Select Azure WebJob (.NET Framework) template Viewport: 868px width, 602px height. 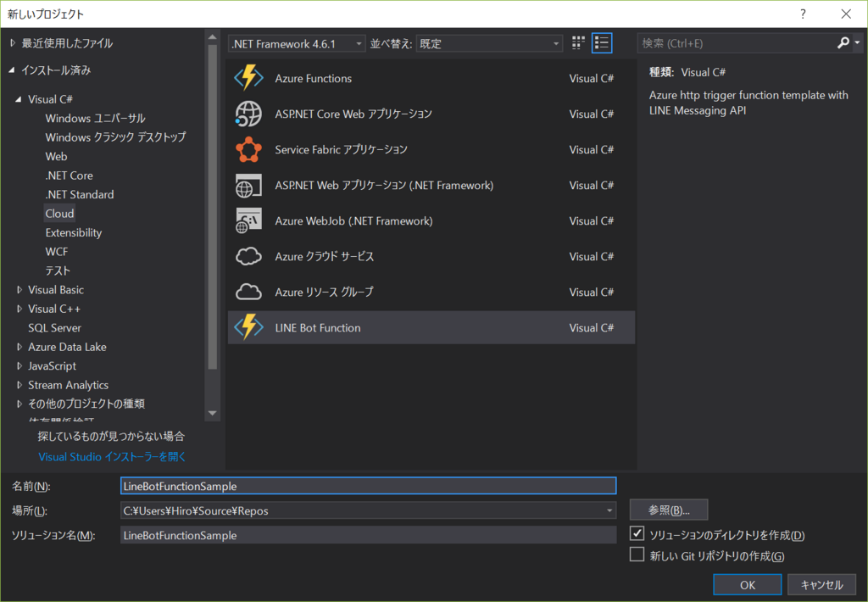pos(431,221)
